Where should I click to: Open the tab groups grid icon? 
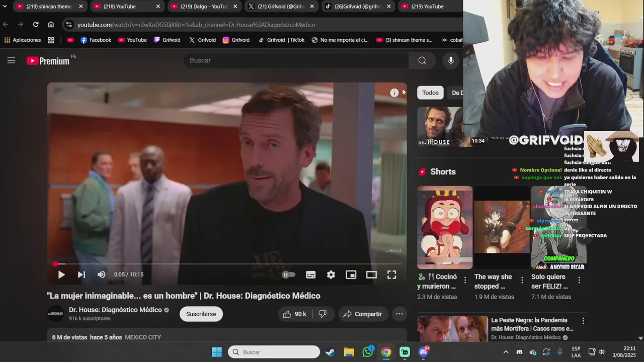[x=51, y=40]
